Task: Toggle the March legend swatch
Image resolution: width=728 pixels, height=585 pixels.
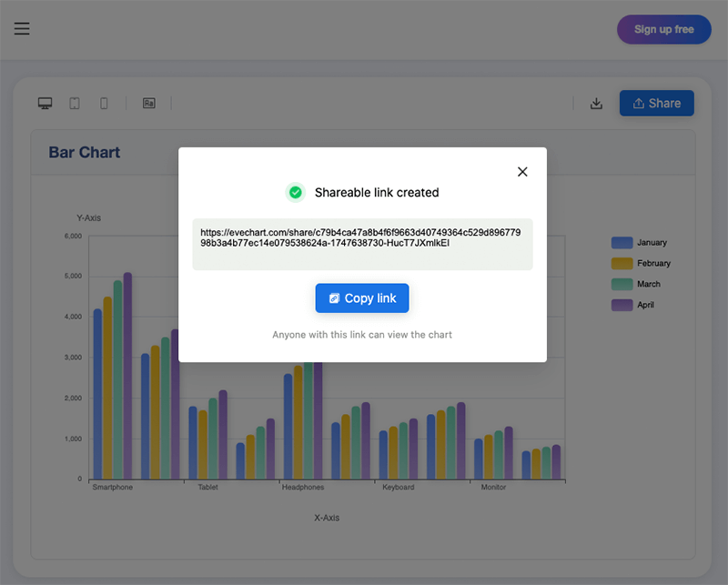Action: point(622,284)
